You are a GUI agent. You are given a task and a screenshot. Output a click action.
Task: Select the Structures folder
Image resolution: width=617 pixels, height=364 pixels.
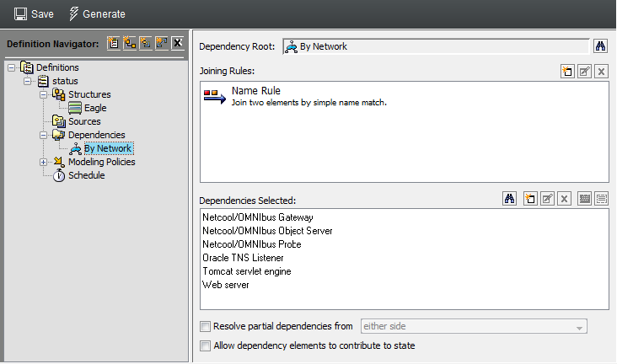coord(89,94)
